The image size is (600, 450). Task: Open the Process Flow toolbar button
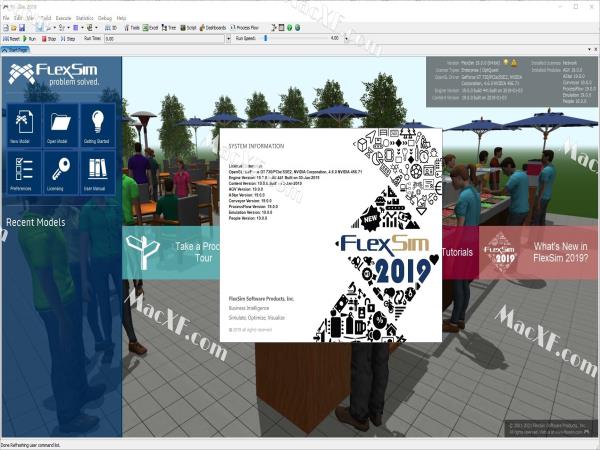(245, 28)
